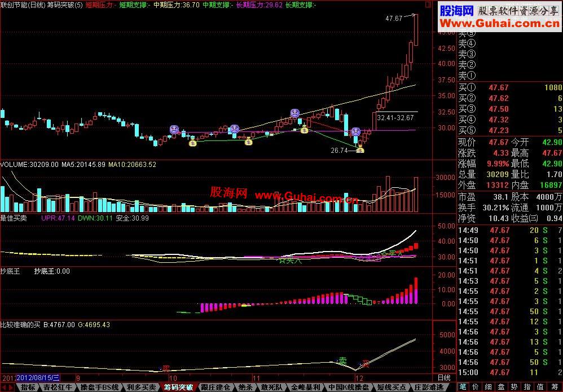This screenshot has width=563, height=392.
Task: Click the 外盘 13312 value
Action: pyautogui.click(x=498, y=185)
